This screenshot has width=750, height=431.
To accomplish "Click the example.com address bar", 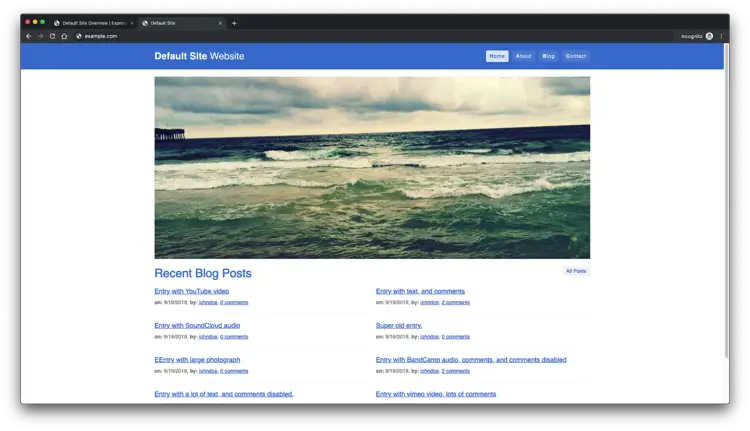I will coord(373,36).
